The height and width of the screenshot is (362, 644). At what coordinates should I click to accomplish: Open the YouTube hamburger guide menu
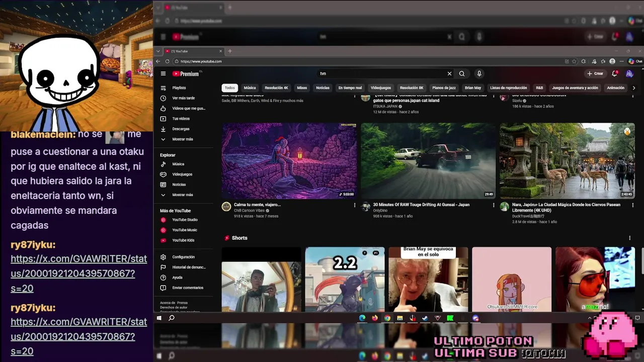[163, 73]
